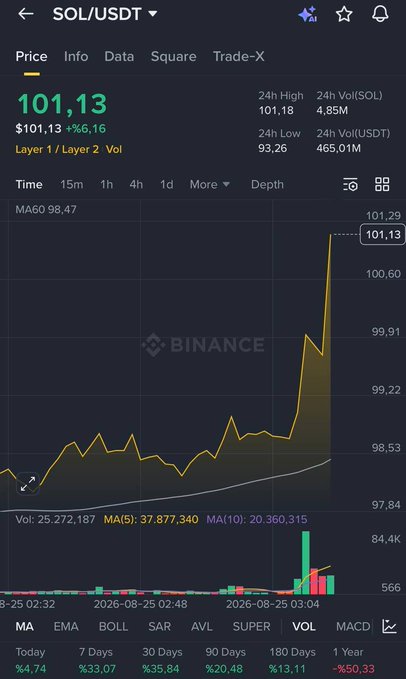
Task: Toggle the VOL sub-indicator
Action: click(x=304, y=626)
